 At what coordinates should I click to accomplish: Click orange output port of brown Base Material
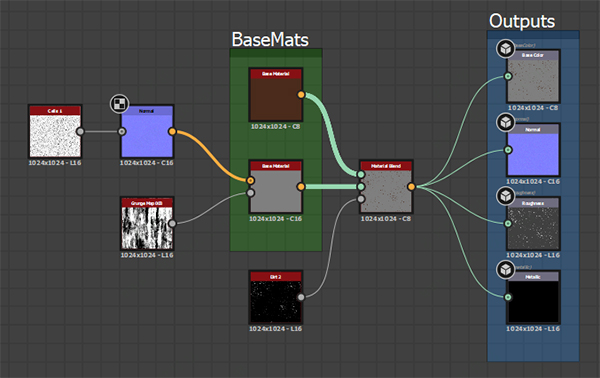[x=301, y=94]
